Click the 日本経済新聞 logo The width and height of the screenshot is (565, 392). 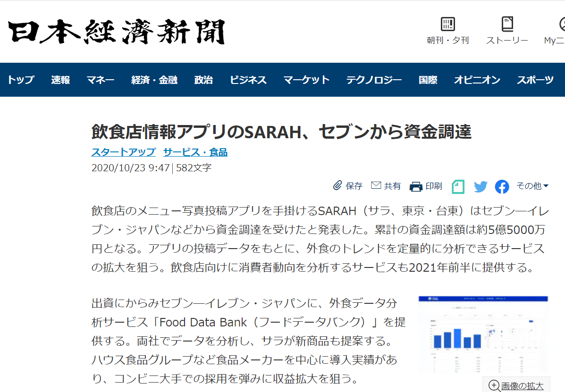[117, 32]
